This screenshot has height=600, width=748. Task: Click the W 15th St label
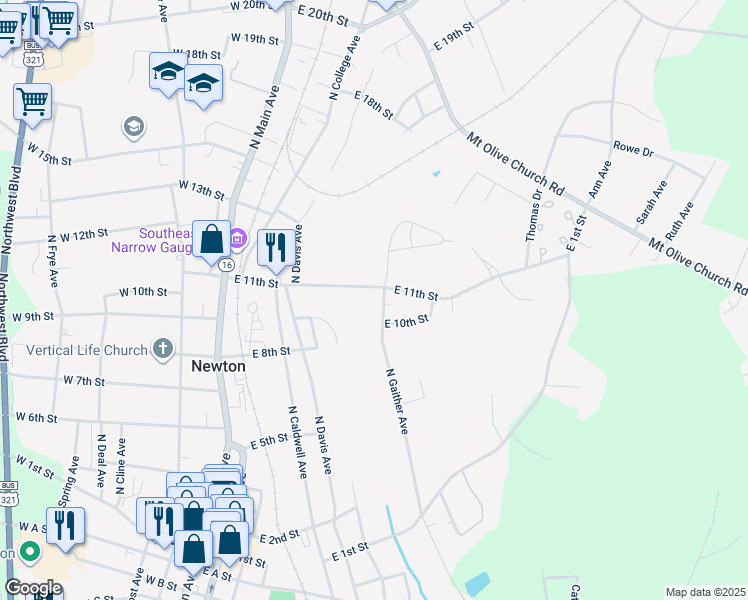click(x=49, y=154)
